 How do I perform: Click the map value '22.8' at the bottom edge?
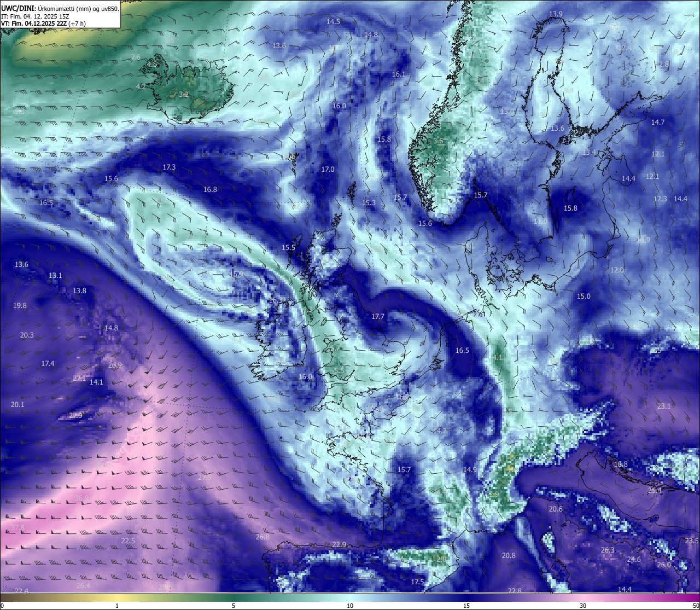(x=515, y=591)
